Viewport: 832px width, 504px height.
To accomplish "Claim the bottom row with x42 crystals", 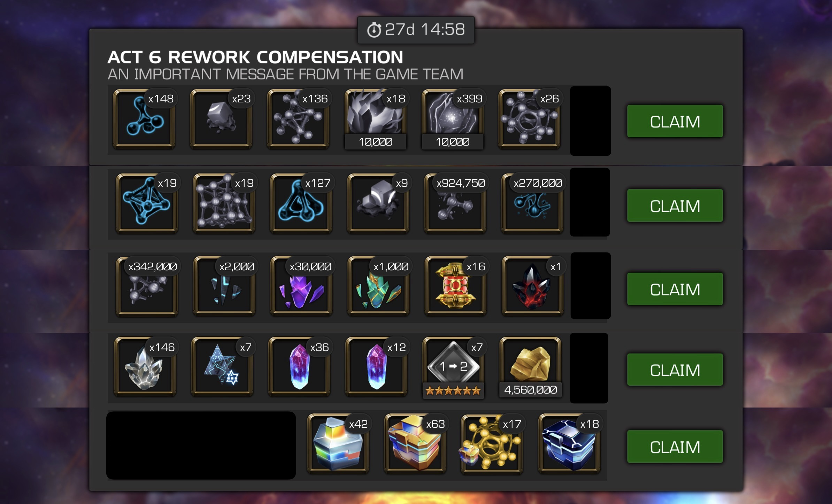I will (675, 447).
